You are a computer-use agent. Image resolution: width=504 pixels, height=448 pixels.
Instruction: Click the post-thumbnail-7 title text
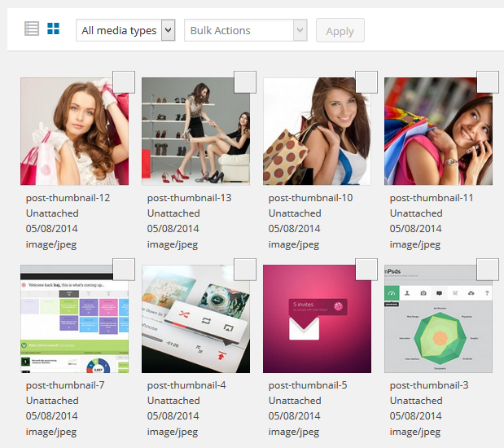click(65, 385)
